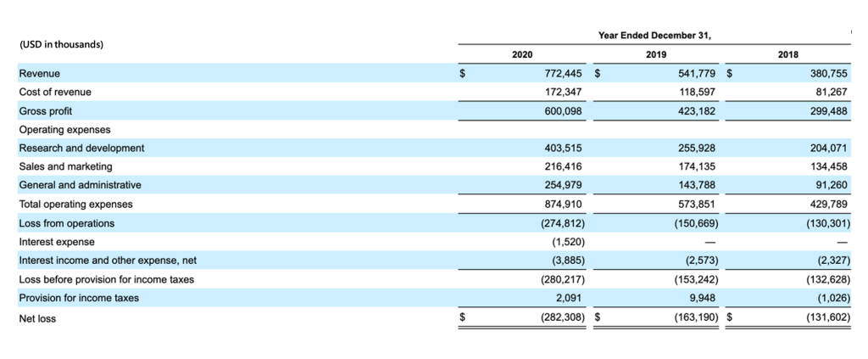Image resolution: width=868 pixels, height=359 pixels.
Task: Click the 2019 General and administrative value 143,788
Action: pyautogui.click(x=698, y=186)
